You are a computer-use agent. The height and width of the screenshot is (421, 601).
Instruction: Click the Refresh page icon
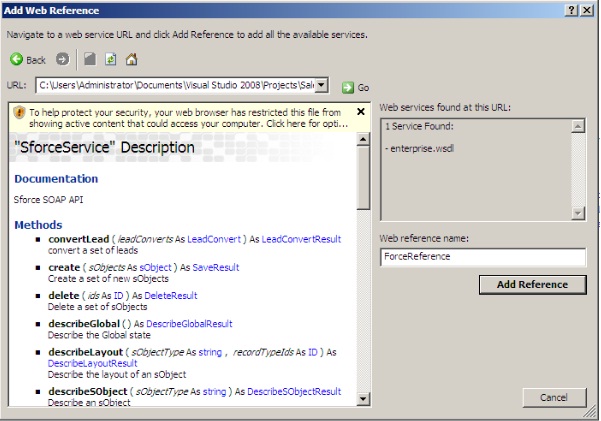111,59
